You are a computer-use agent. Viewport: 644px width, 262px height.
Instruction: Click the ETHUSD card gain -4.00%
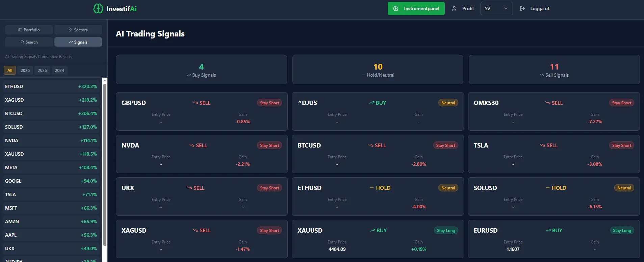point(419,207)
